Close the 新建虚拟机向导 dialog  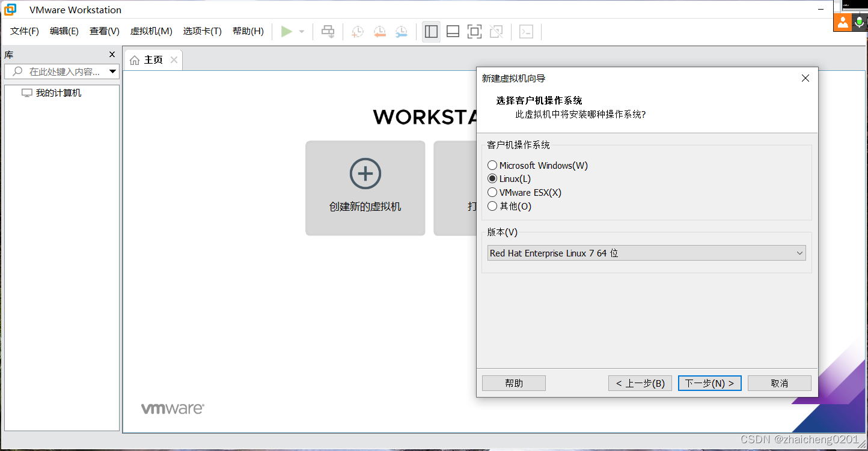805,78
